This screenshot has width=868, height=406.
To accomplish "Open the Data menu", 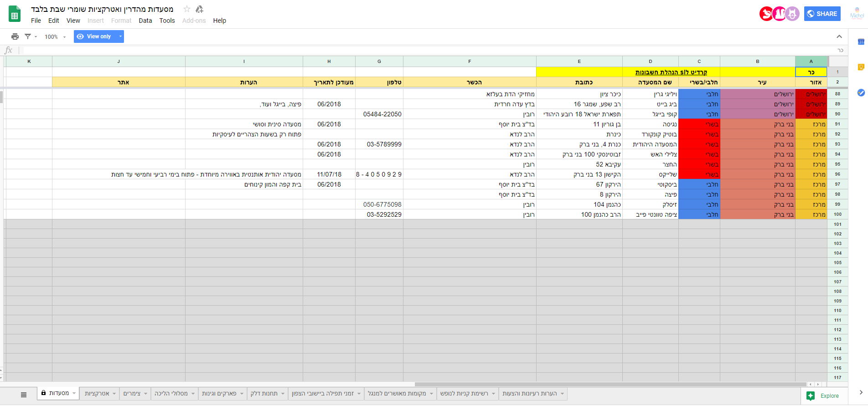I will point(145,21).
